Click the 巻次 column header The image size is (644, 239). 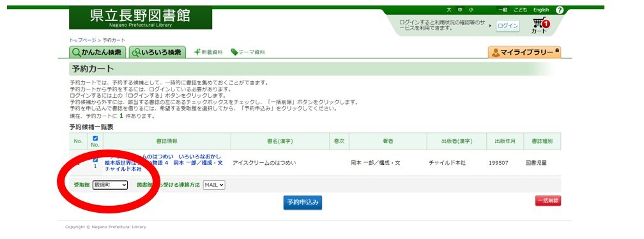[x=339, y=141]
